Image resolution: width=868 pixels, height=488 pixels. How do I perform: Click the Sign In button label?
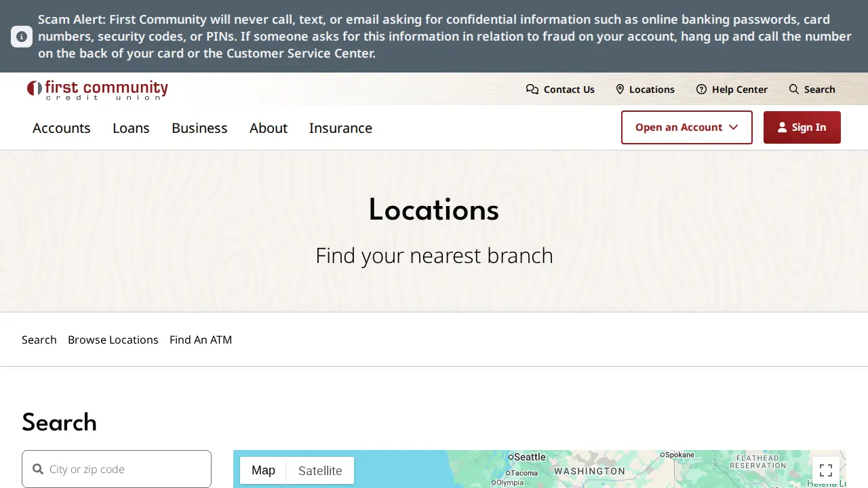pos(809,127)
